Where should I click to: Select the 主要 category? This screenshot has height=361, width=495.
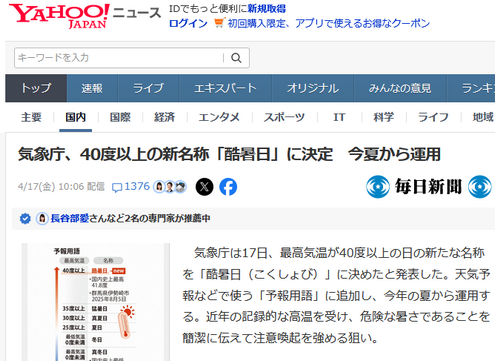[x=31, y=117]
